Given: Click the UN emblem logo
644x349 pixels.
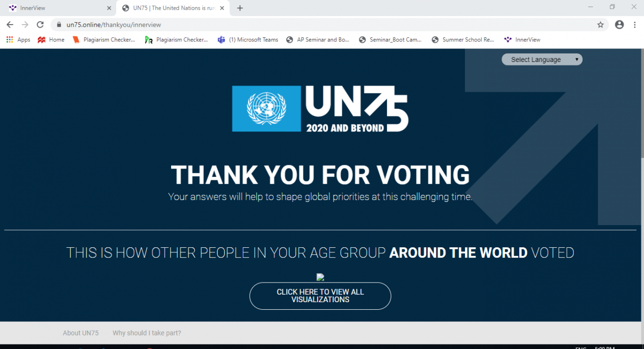Looking at the screenshot, I should pyautogui.click(x=266, y=109).
